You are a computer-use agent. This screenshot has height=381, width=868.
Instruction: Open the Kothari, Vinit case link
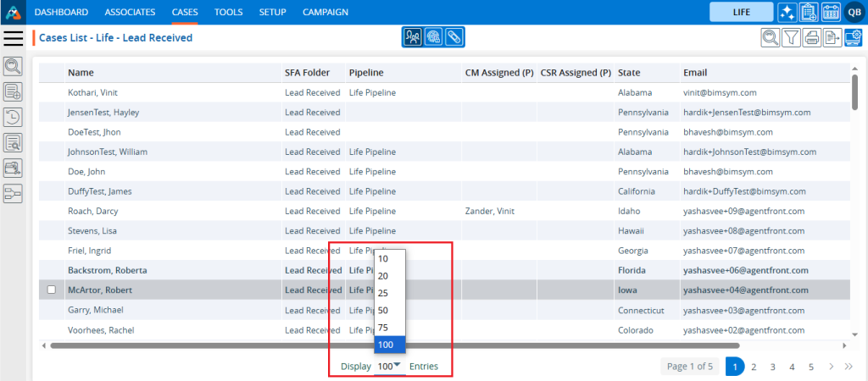coord(95,92)
